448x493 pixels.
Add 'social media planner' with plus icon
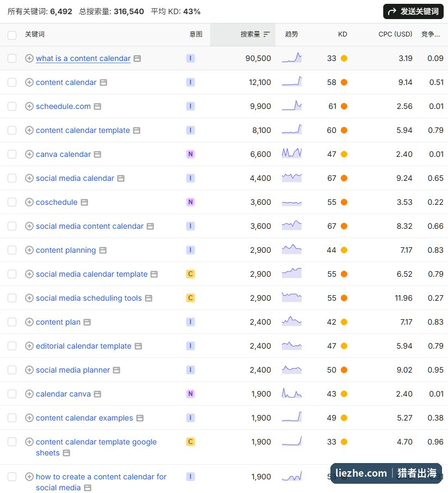click(x=29, y=370)
